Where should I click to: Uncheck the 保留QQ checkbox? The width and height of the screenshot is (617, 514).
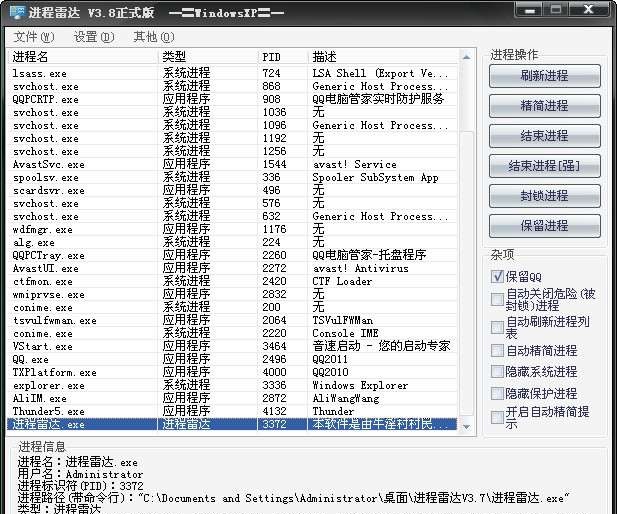pos(497,276)
